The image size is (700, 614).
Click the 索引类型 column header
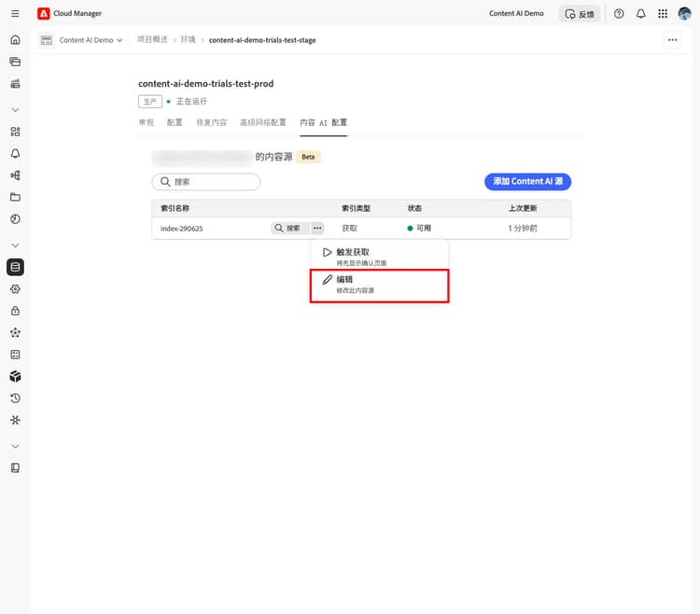356,208
